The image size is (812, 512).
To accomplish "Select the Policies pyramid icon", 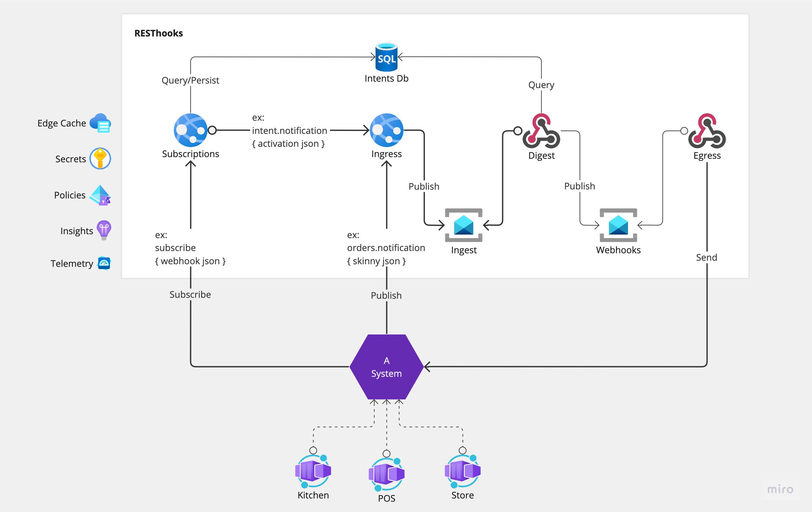I will pos(100,195).
